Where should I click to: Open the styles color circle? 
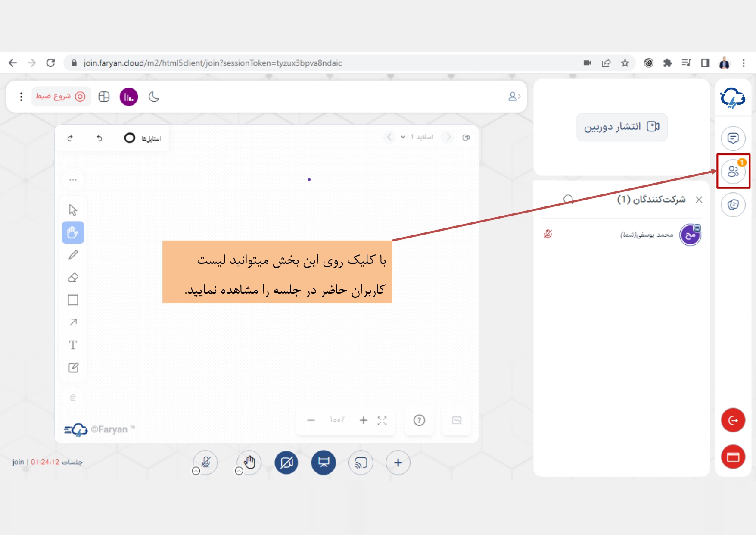coord(130,138)
